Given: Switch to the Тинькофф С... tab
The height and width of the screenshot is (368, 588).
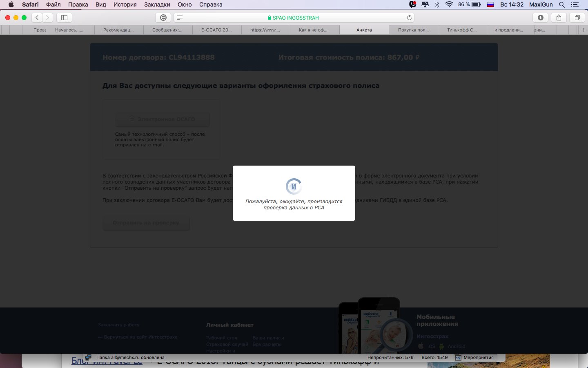Looking at the screenshot, I should [x=462, y=30].
